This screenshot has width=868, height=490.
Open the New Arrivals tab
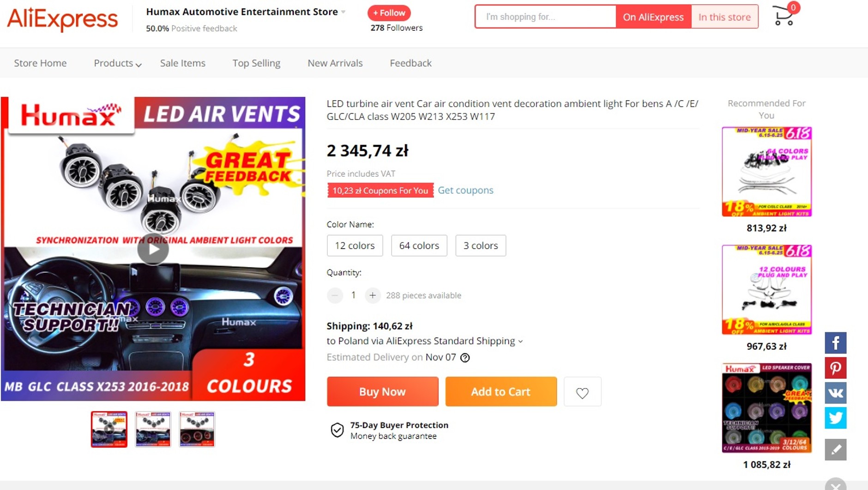click(335, 63)
